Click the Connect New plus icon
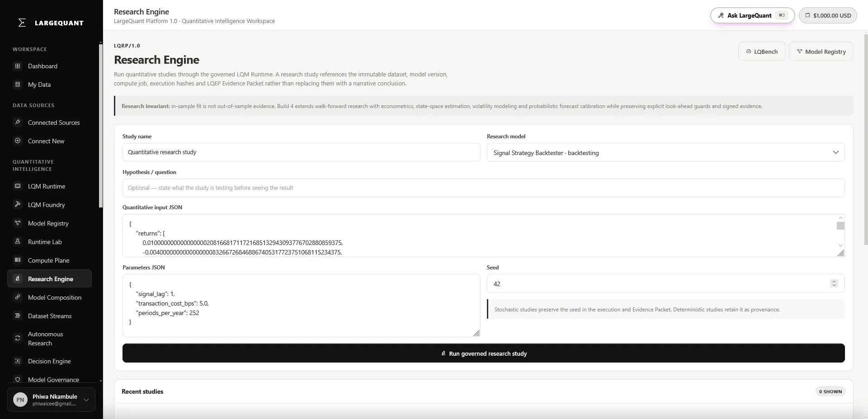 coord(18,141)
